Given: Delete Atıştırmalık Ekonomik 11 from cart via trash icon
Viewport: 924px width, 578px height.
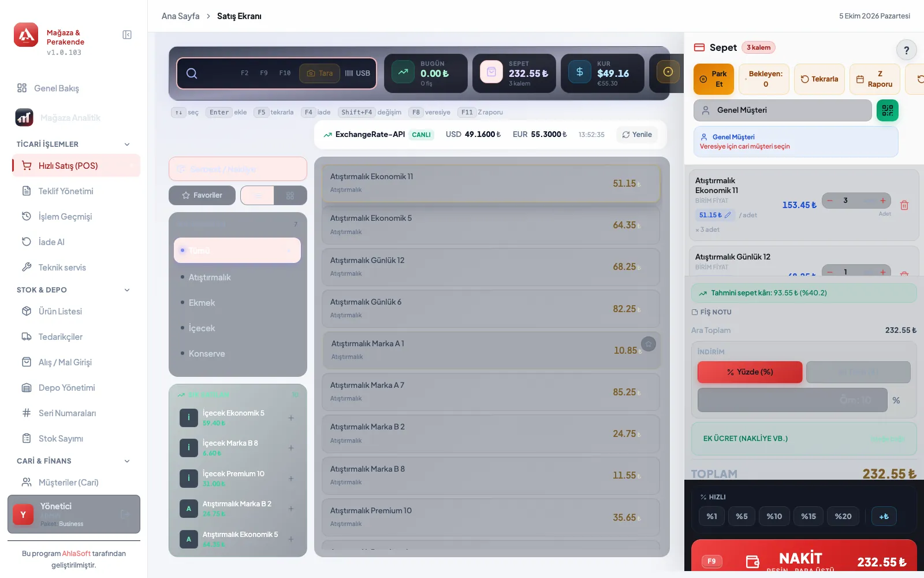Looking at the screenshot, I should (904, 205).
